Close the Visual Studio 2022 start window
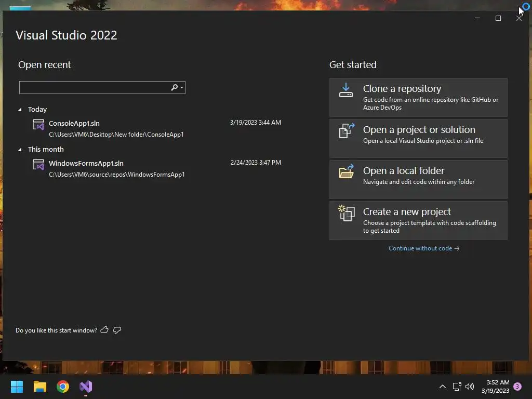 [519, 18]
